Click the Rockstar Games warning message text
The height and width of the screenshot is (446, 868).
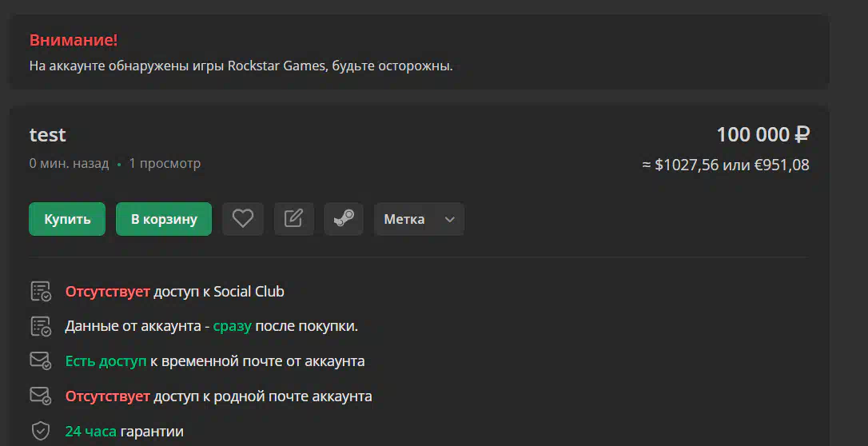pyautogui.click(x=241, y=66)
